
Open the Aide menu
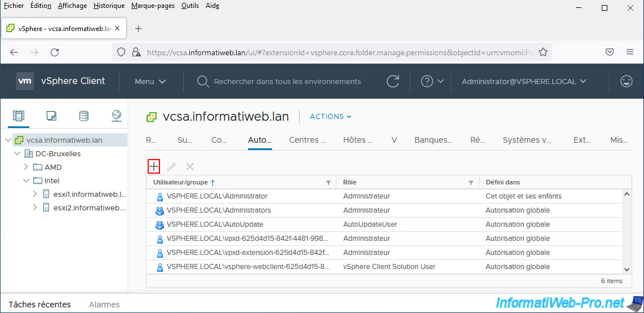tap(212, 6)
